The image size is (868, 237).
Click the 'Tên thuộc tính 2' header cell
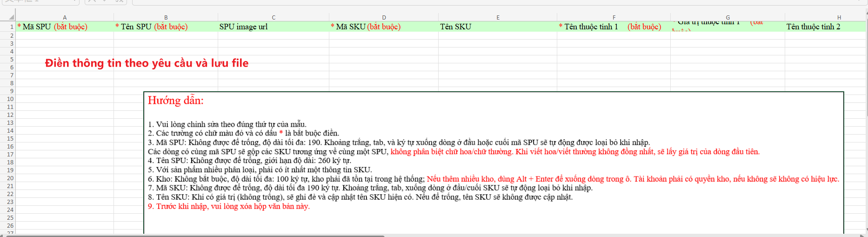click(x=826, y=27)
